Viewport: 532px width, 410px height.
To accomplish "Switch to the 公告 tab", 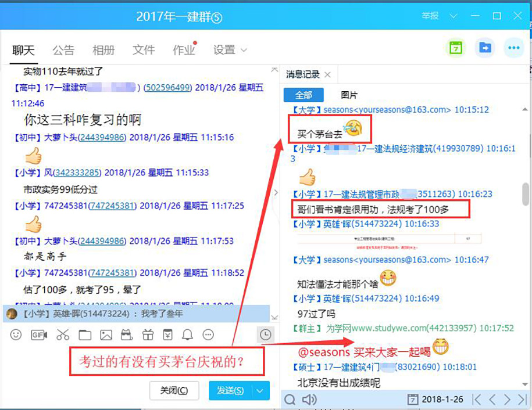I will pos(63,50).
